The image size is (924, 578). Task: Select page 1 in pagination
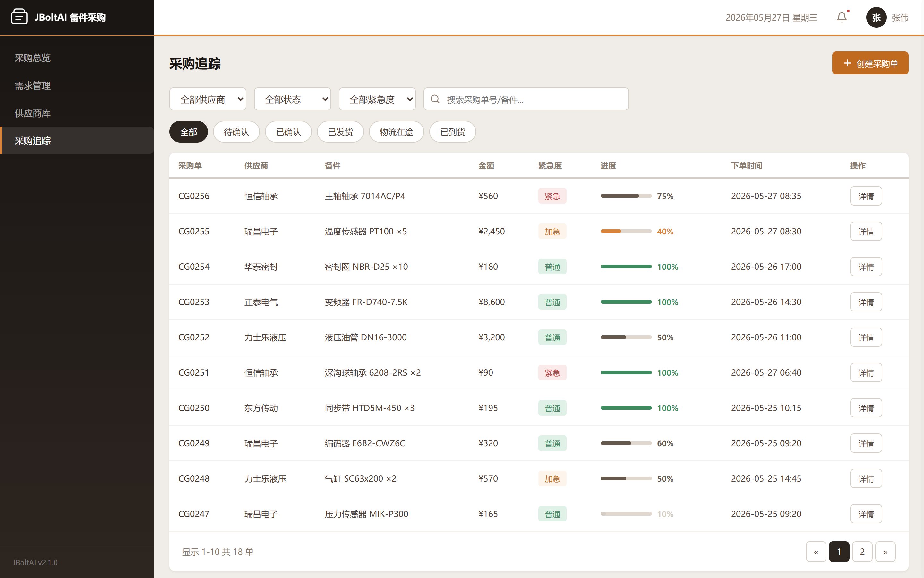(x=839, y=552)
